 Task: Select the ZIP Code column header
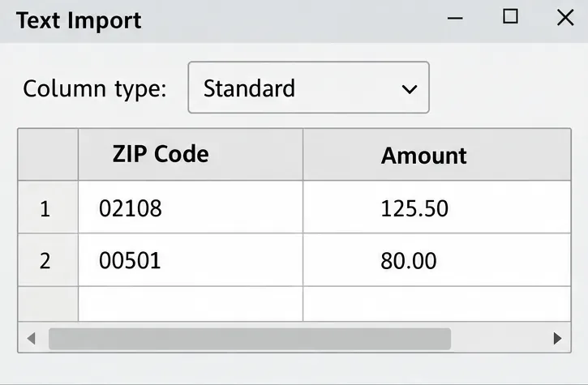191,155
